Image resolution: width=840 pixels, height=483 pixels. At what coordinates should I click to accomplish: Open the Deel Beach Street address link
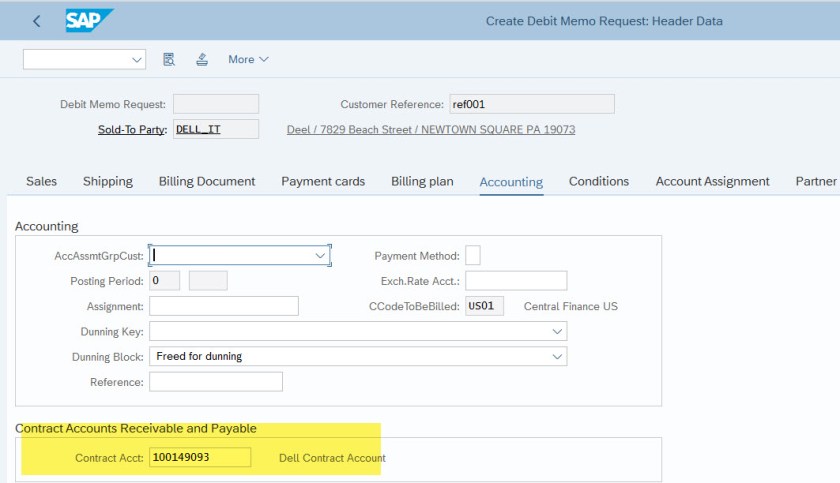430,129
